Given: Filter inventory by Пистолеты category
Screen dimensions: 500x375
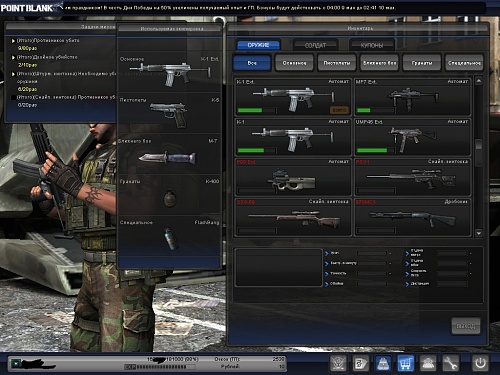Looking at the screenshot, I should [x=337, y=63].
